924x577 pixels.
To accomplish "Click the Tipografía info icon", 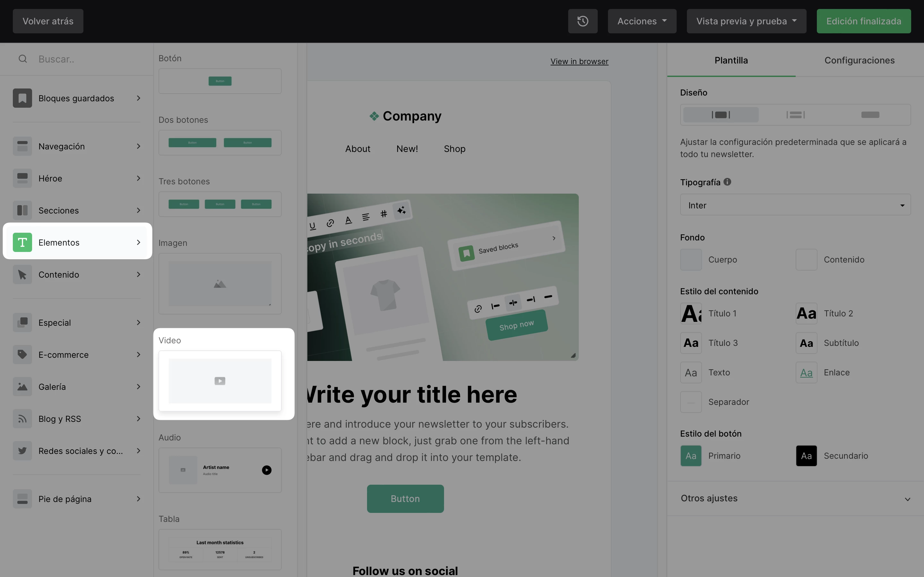I will (727, 182).
